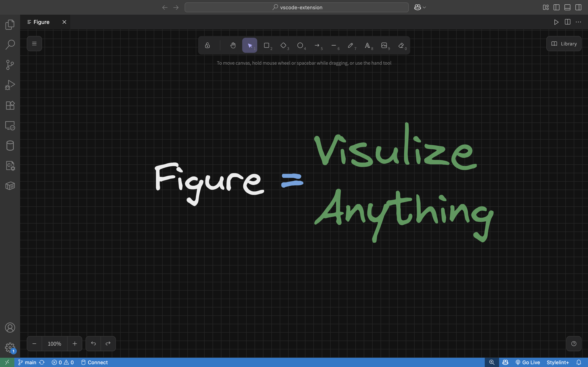Screen dimensions: 588x367
Task: Select the Diamond shape tool
Action: (x=283, y=45)
